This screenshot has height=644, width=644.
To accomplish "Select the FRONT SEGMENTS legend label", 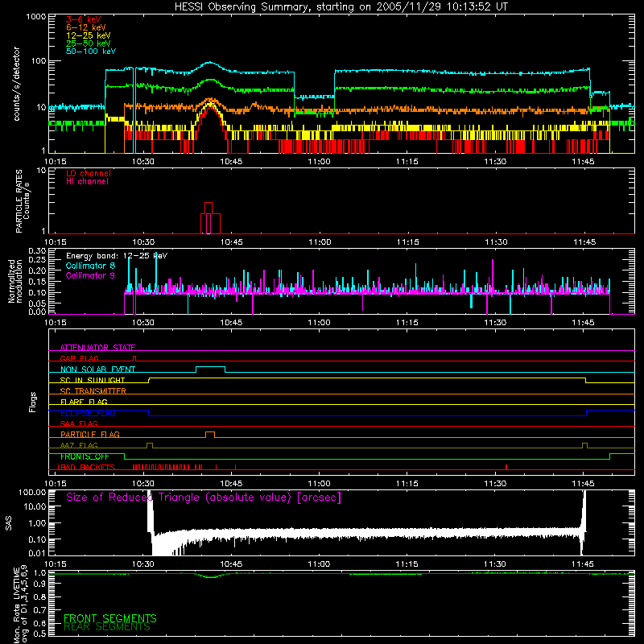I will [x=110, y=618].
